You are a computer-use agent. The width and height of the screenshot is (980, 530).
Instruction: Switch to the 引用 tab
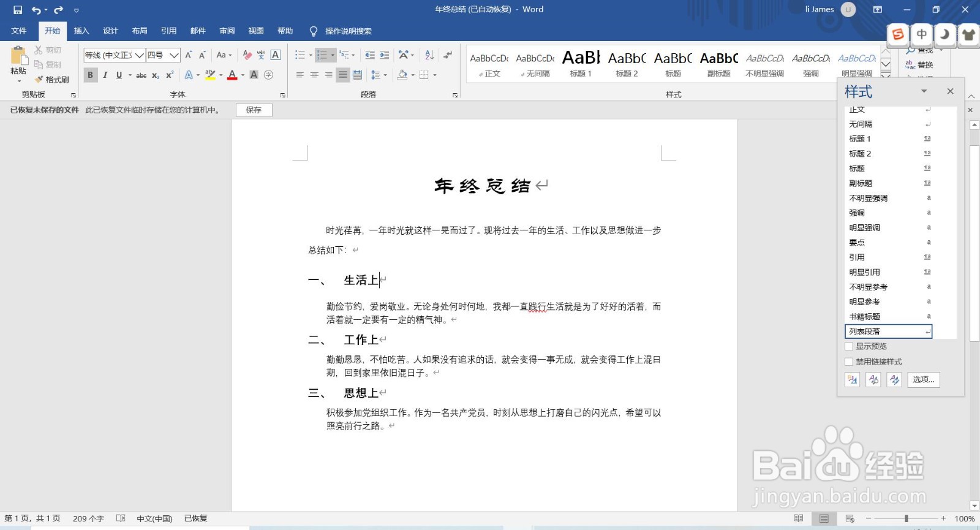pyautogui.click(x=168, y=31)
